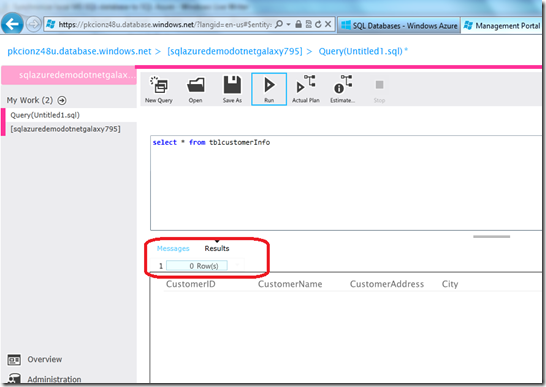This screenshot has width=546, height=387.
Task: Create a New Query from toolbar
Action: point(159,90)
